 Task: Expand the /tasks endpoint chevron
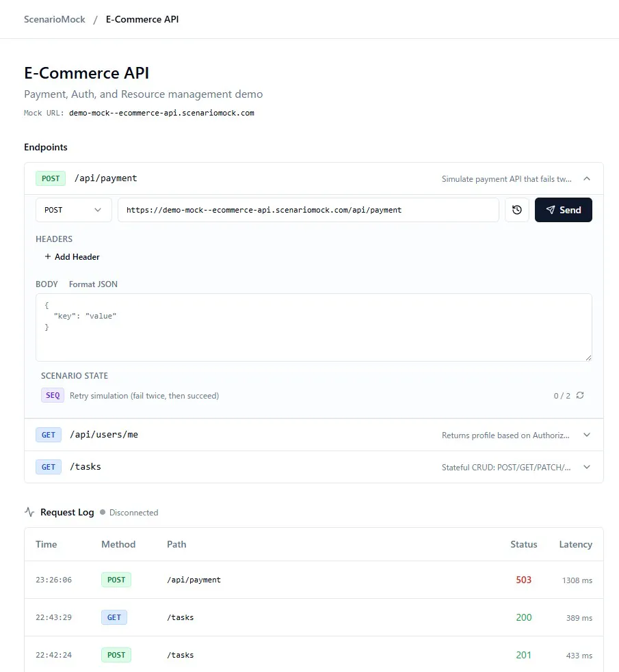[x=587, y=467]
